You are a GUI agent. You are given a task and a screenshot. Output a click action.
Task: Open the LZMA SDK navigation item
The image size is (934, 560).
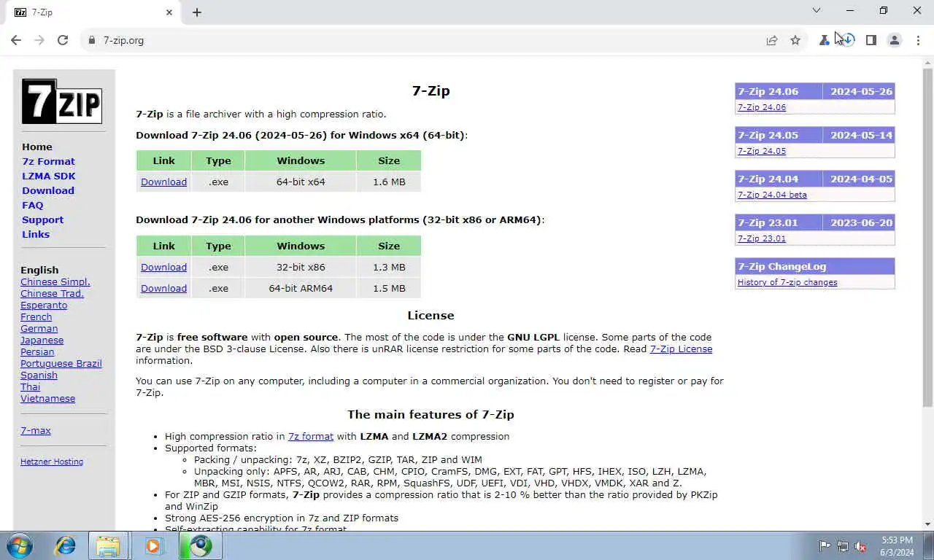[49, 176]
